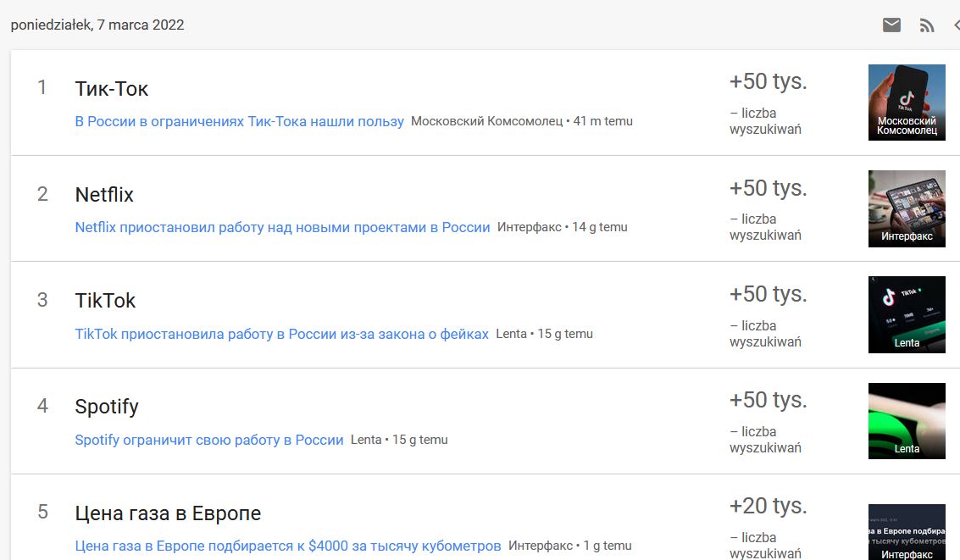
Task: Click the date header 'poniedziałek, 7 marca 2022'
Action: pos(97,25)
